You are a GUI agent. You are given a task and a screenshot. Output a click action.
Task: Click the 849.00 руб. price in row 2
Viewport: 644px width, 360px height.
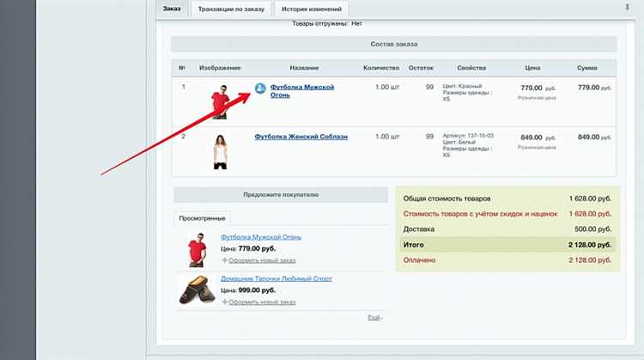click(x=538, y=137)
